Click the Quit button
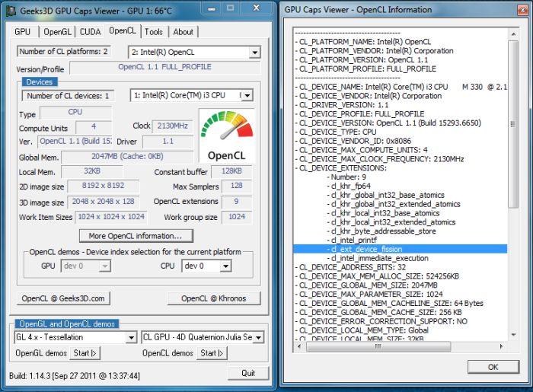Viewport: 533px width, 392px height. coord(248,373)
